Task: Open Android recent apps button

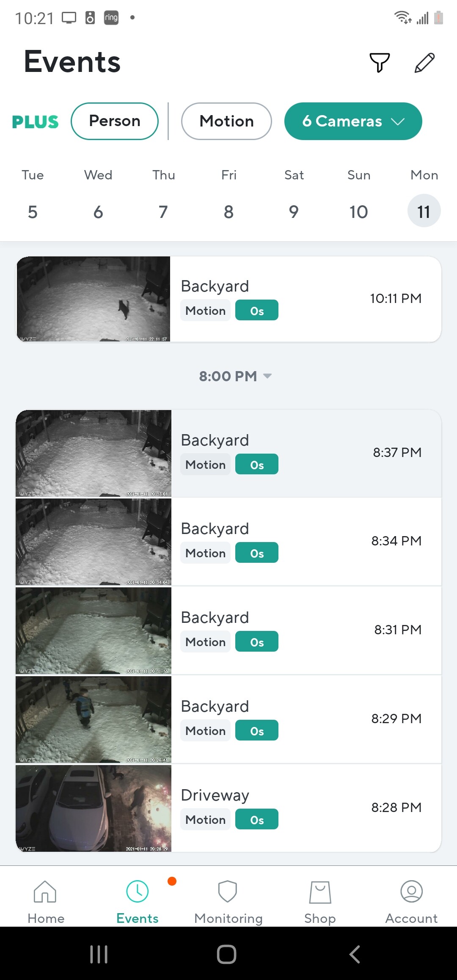Action: (99, 954)
